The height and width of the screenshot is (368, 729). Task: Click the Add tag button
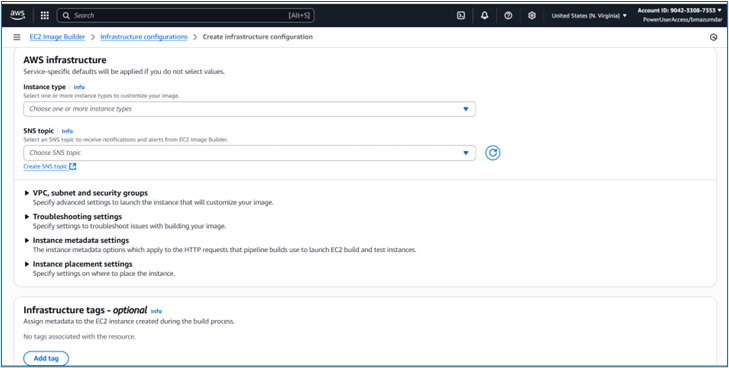pos(46,359)
